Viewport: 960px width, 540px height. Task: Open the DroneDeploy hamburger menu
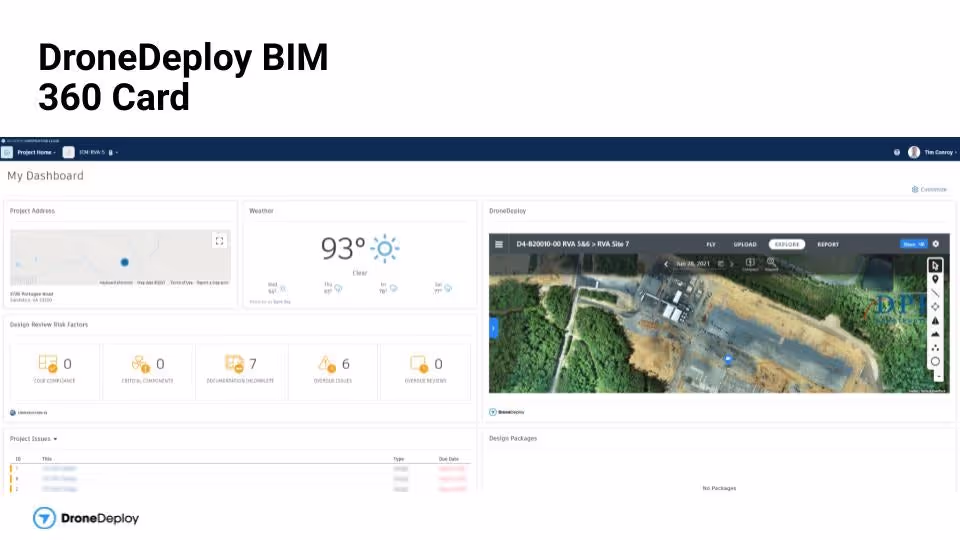click(499, 244)
